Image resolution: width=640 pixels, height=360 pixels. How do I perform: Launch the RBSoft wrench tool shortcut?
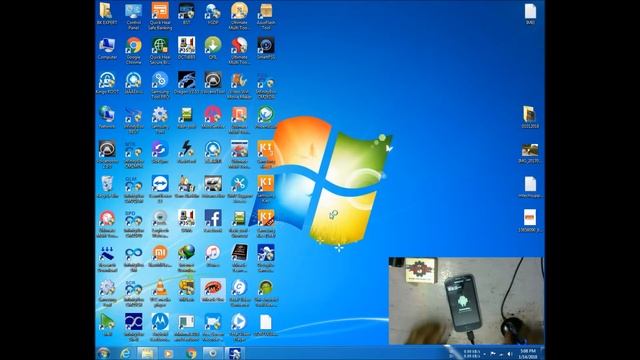pyautogui.click(x=239, y=189)
